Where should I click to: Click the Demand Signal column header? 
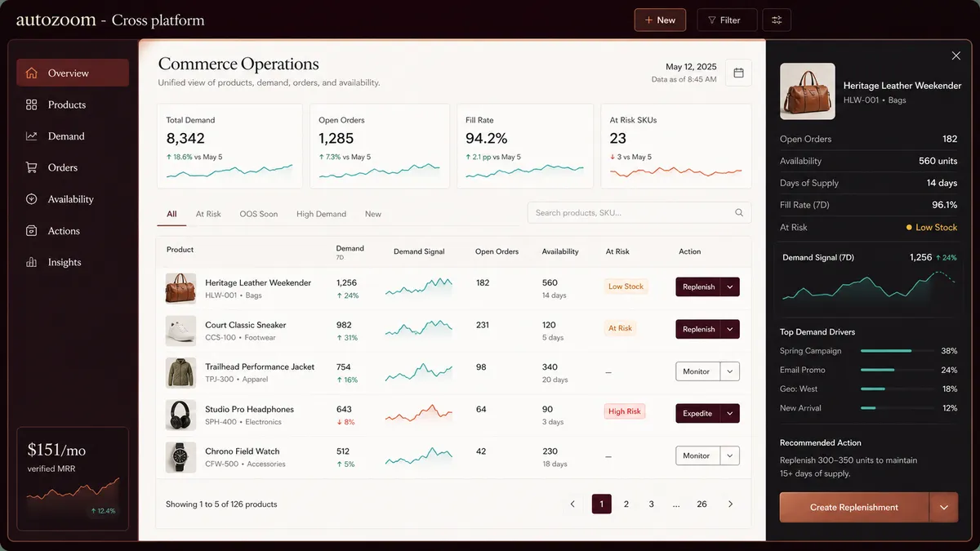click(x=419, y=251)
